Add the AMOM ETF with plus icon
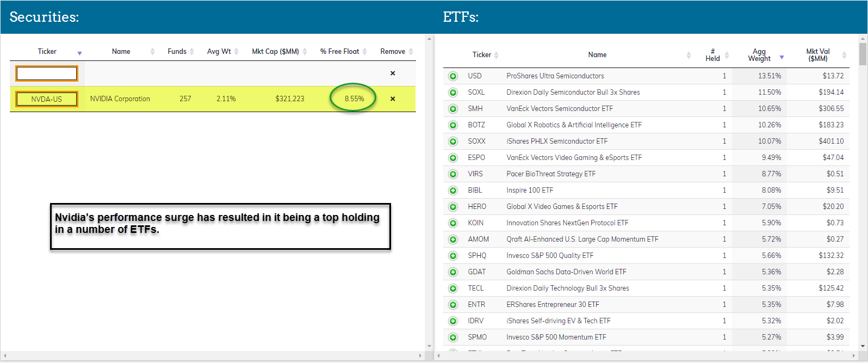868x363 pixels. (453, 239)
